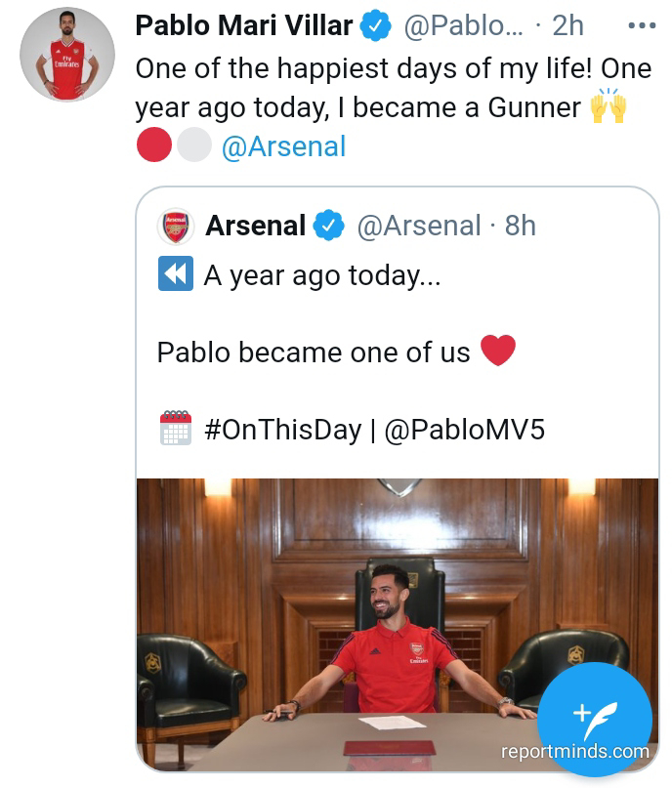The image size is (672, 788).
Task: Click the white circle emoji
Action: (194, 146)
